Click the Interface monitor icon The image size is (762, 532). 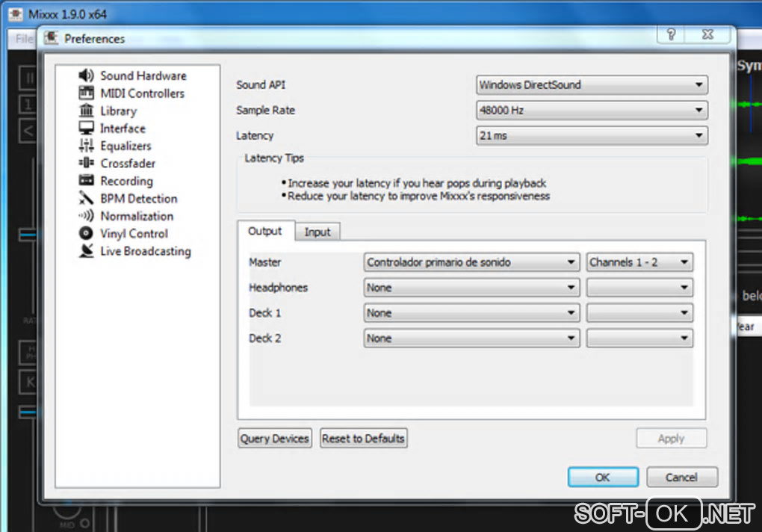(x=86, y=128)
